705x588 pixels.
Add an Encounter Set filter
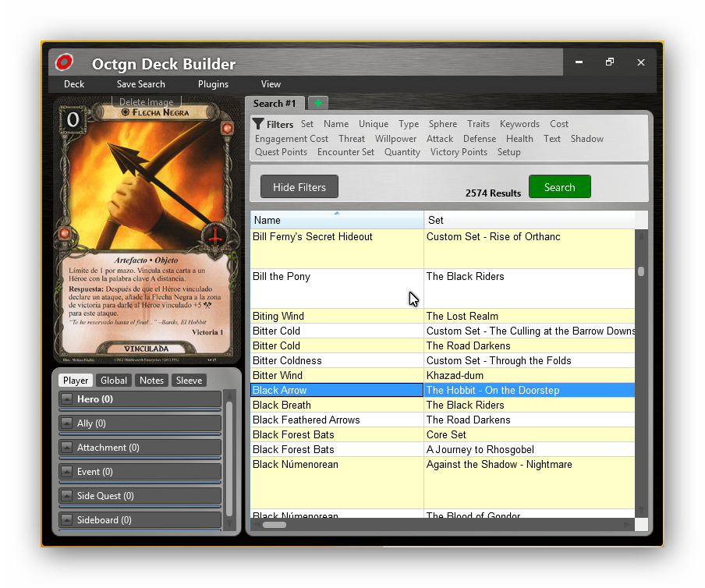345,152
